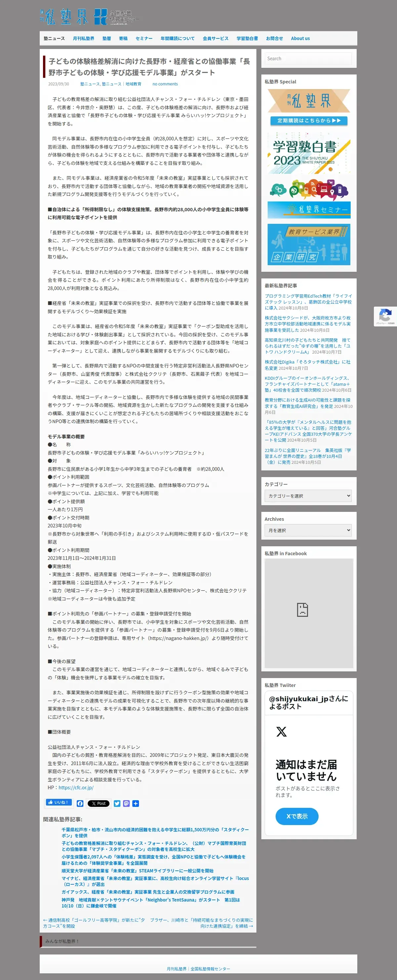
Task: Open the KDDIグループ イーオン article link
Action: pos(308,384)
